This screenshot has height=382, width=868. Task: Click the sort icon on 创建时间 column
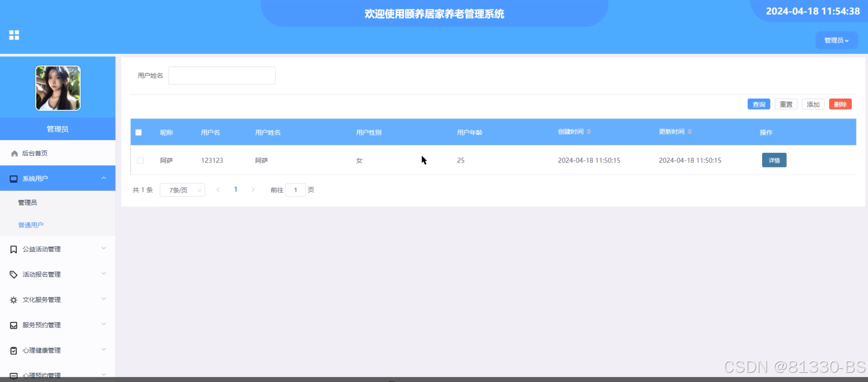click(589, 132)
